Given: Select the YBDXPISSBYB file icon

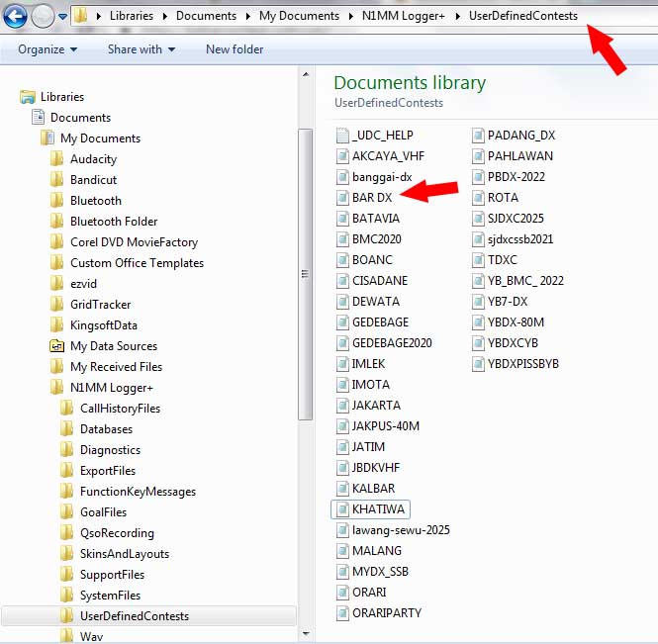Looking at the screenshot, I should click(x=479, y=364).
